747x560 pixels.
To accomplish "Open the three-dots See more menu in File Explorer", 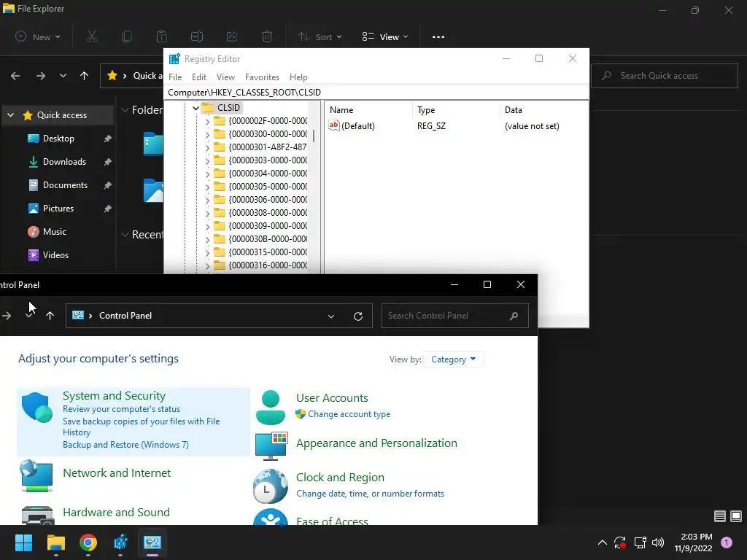I will (438, 37).
